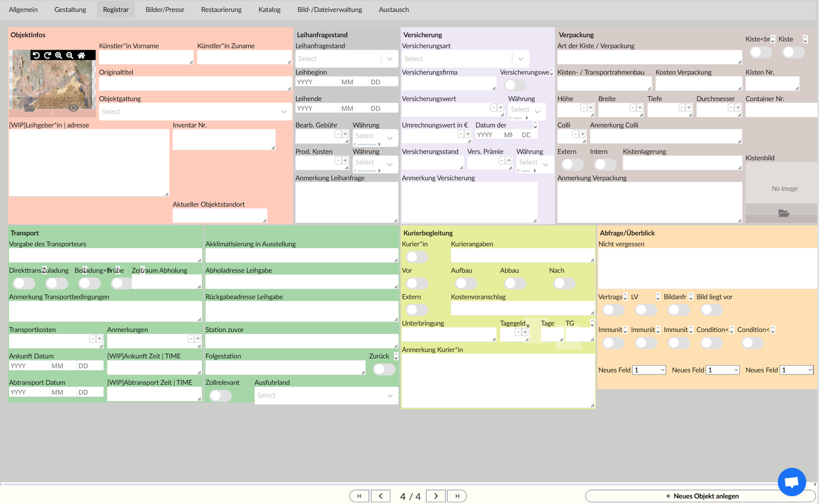Open folder icon under Kistenbild
The height and width of the screenshot is (504, 819).
coord(784,213)
